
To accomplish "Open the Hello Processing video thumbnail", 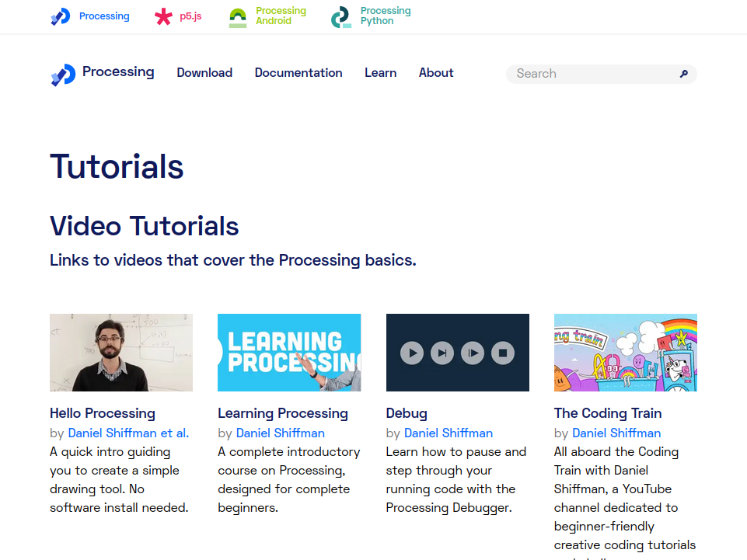I will 121,352.
